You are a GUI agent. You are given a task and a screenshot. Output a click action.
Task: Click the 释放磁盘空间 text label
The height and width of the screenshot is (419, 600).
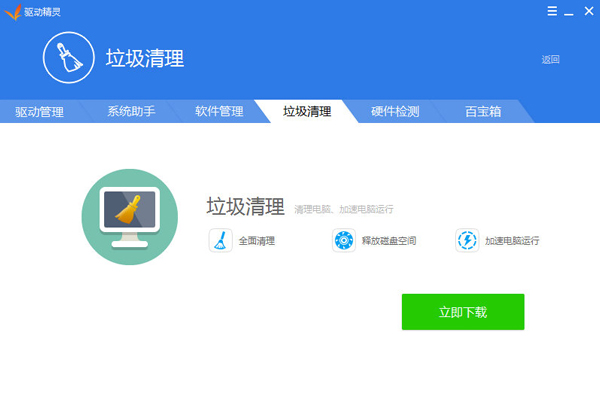click(x=388, y=241)
